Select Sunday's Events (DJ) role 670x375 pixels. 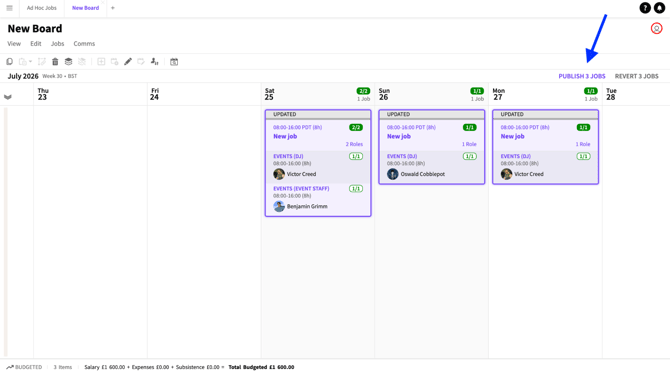[432, 167]
